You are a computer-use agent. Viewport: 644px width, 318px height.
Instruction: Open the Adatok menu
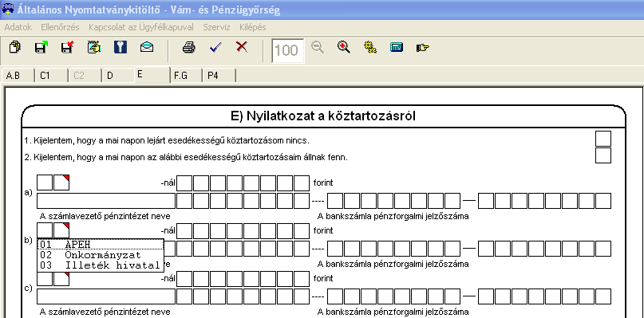(x=18, y=27)
